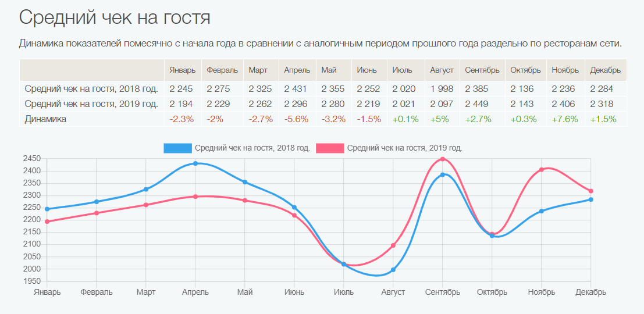Select the 2018 row label in table
Screen dimensions: 644x314
tap(91, 89)
